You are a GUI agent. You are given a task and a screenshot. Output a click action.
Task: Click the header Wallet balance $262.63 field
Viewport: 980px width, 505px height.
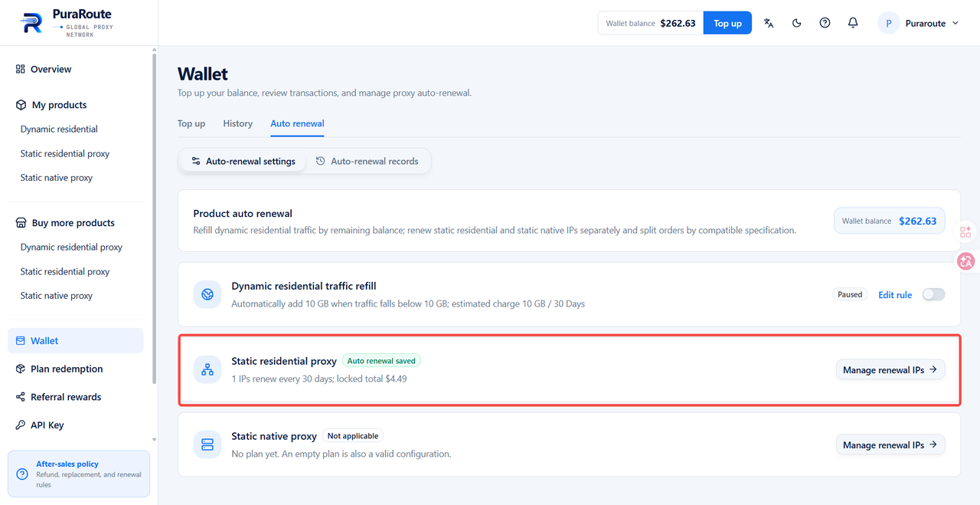(651, 23)
